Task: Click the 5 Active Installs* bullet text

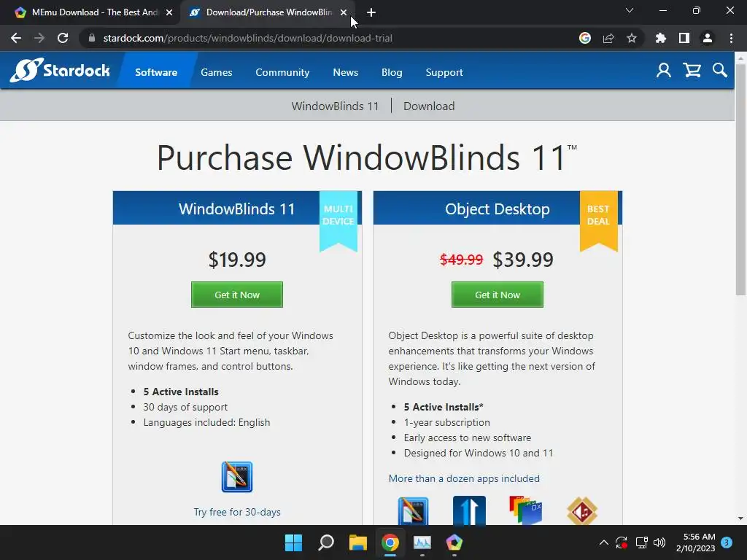Action: (443, 407)
